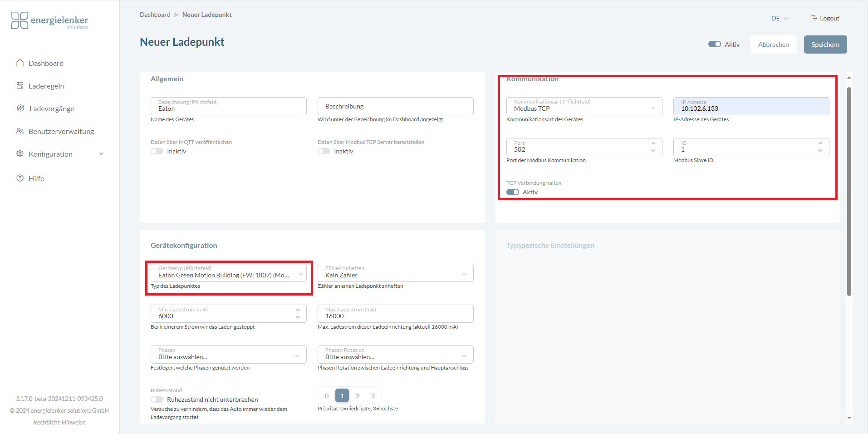Viewport: 868px width, 434px height.
Task: Select priority 1
Action: click(x=342, y=396)
